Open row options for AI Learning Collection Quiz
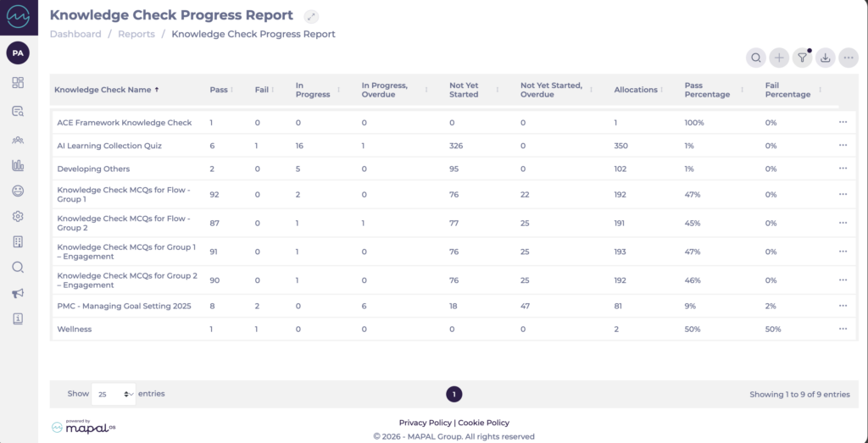The width and height of the screenshot is (868, 443). (843, 146)
